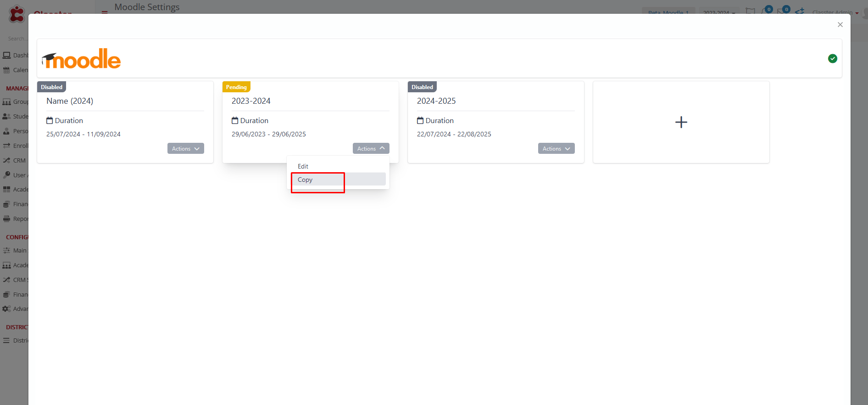Image resolution: width=868 pixels, height=405 pixels.
Task: Click the Beta Moodle 1 button in header
Action: coord(668,11)
